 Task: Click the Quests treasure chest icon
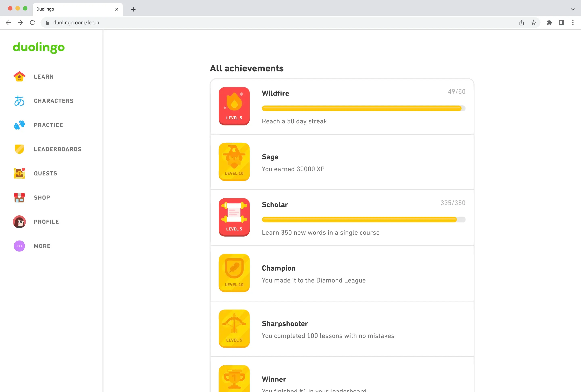pos(19,173)
